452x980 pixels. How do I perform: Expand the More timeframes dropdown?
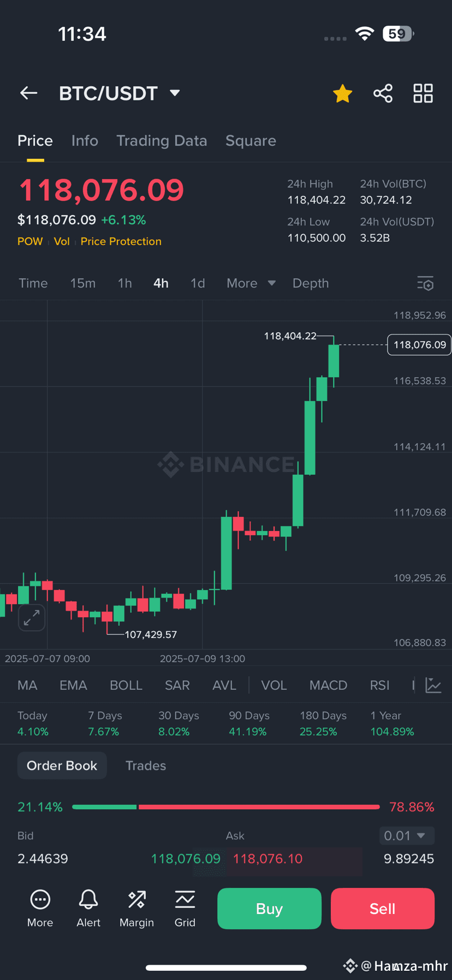pyautogui.click(x=251, y=283)
